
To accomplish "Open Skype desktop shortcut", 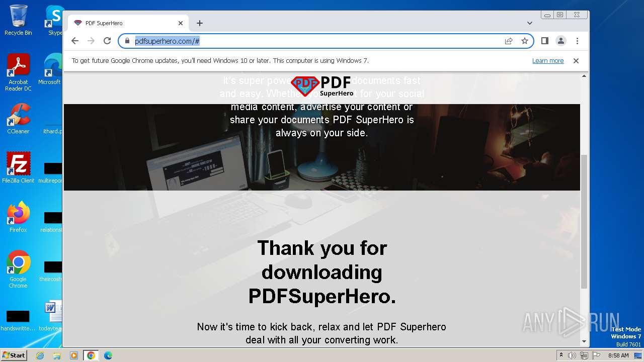I will [x=54, y=20].
